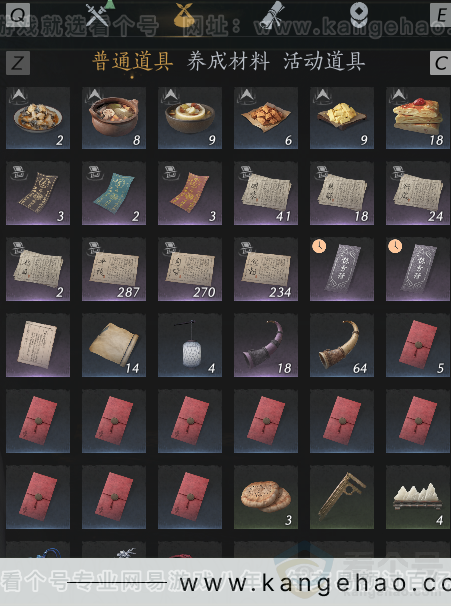451x607 pixels.
Task: Select the teal cloth scroll item
Action: coord(114,194)
